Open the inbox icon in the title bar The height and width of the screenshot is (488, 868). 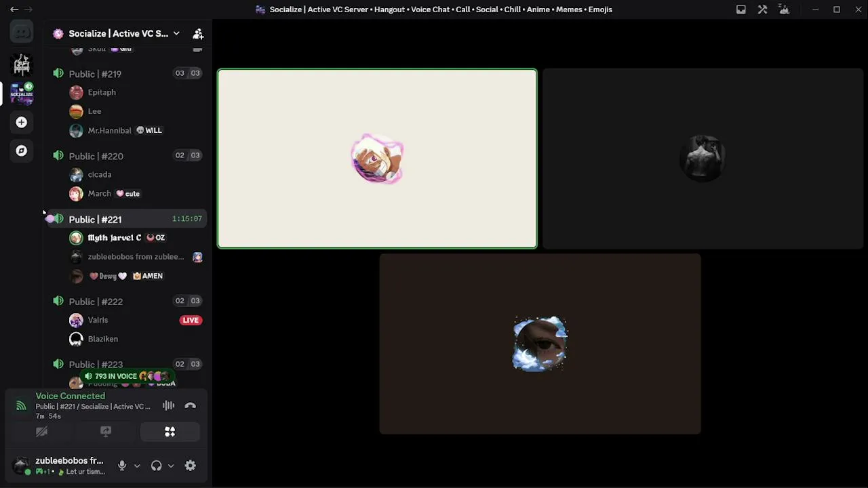[741, 9]
